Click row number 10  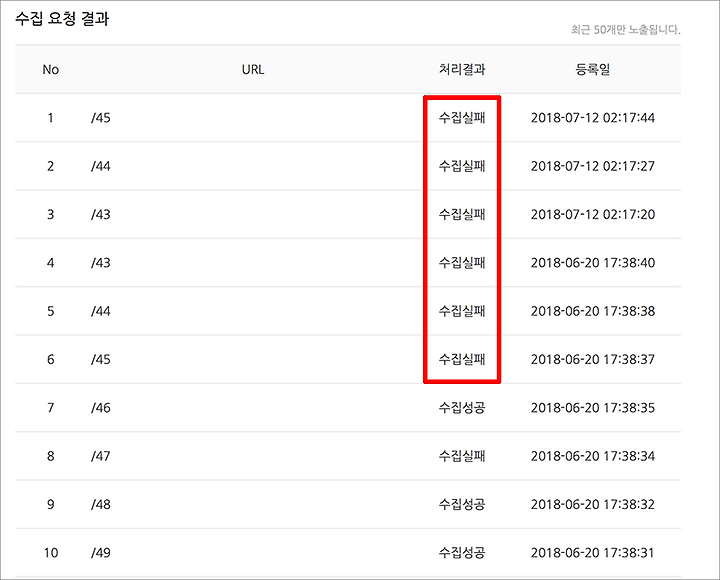[x=51, y=553]
